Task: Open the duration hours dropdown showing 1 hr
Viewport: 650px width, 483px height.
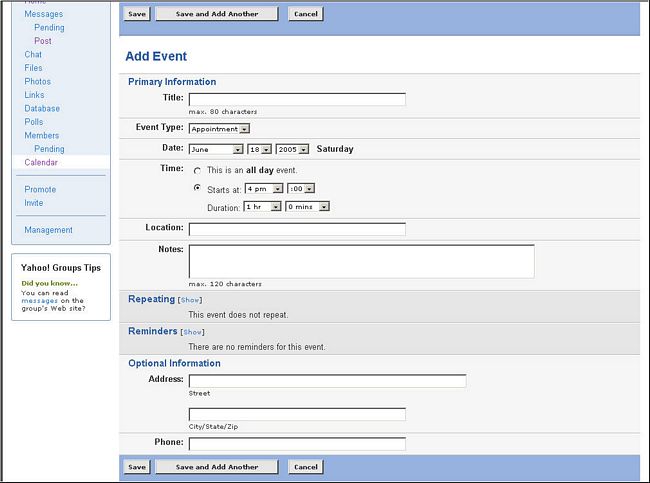Action: 262,206
